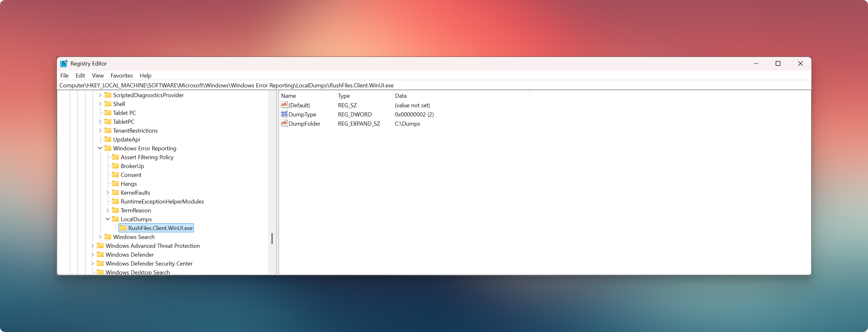Expand Windows Advanced Threat Protection key
This screenshot has width=868, height=332.
tap(93, 246)
